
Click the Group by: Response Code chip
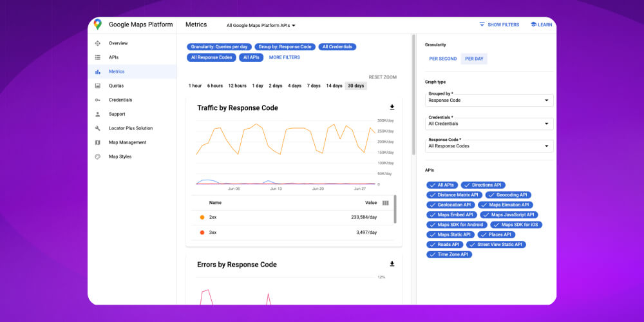285,47
